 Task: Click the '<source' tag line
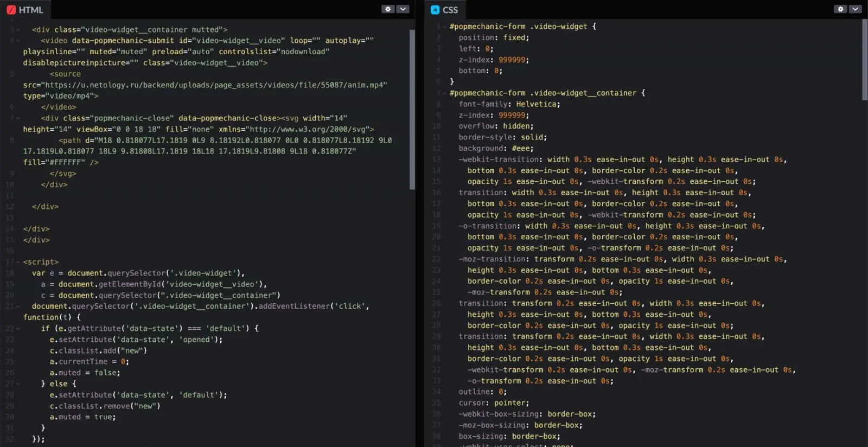tap(65, 74)
